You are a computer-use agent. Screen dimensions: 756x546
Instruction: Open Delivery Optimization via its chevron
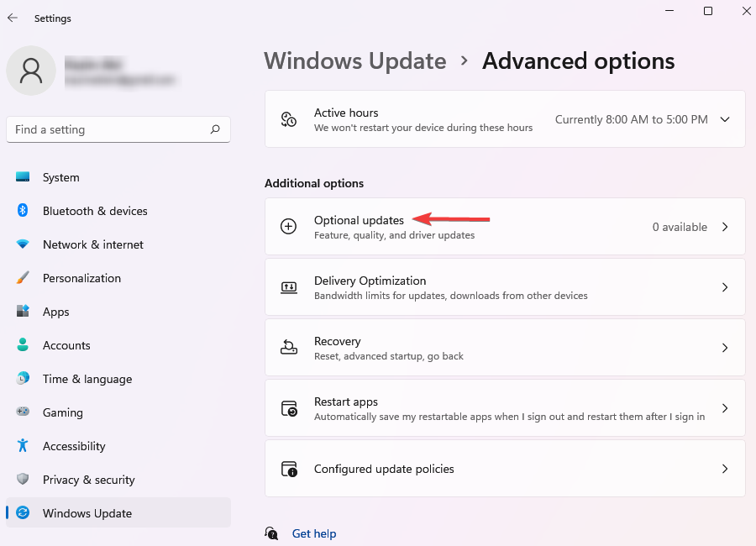pos(725,287)
